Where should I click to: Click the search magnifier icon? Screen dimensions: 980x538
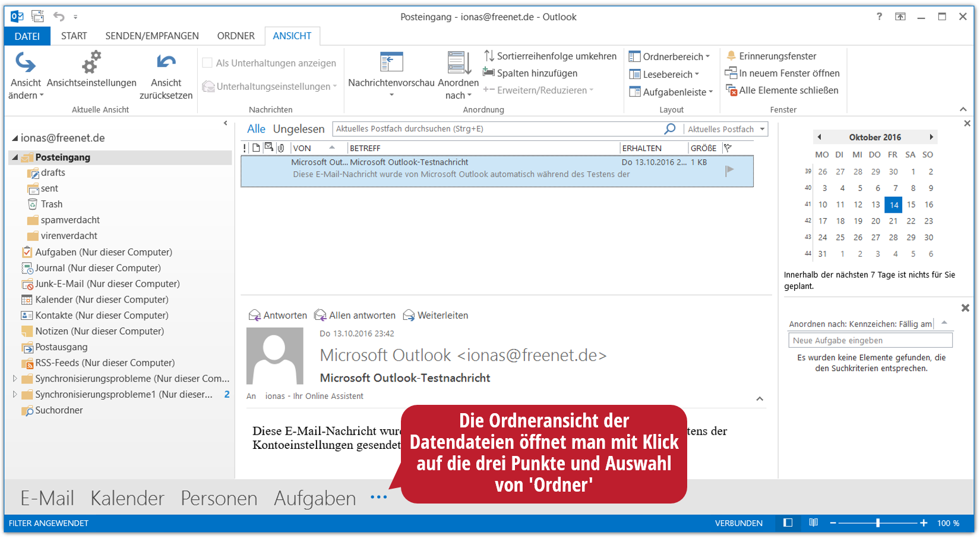coord(670,128)
